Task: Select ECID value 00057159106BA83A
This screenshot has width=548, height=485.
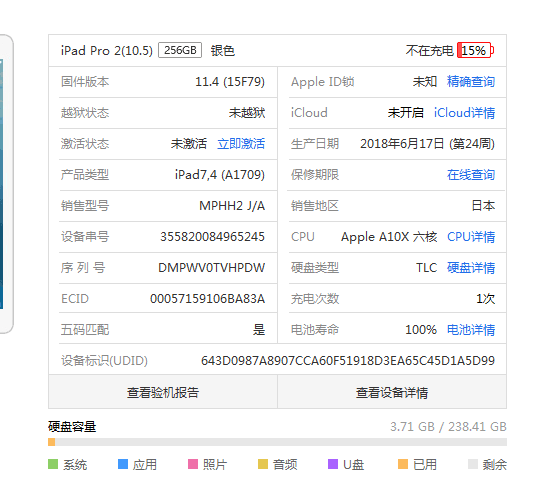Action: (x=208, y=299)
